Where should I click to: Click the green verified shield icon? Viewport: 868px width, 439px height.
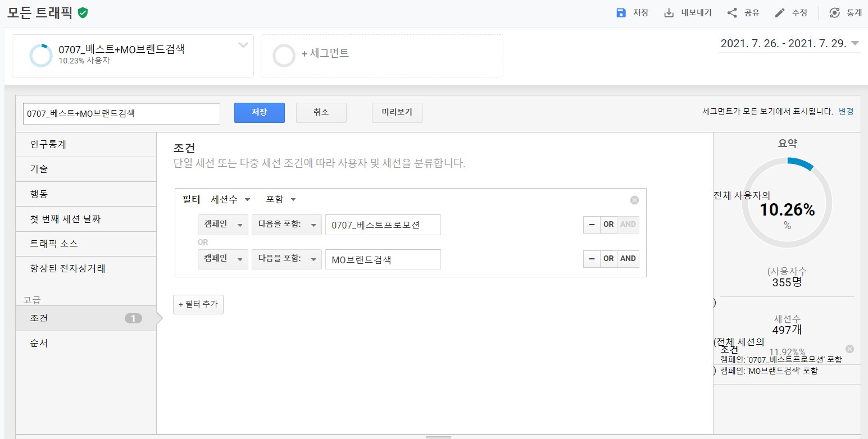click(x=83, y=13)
